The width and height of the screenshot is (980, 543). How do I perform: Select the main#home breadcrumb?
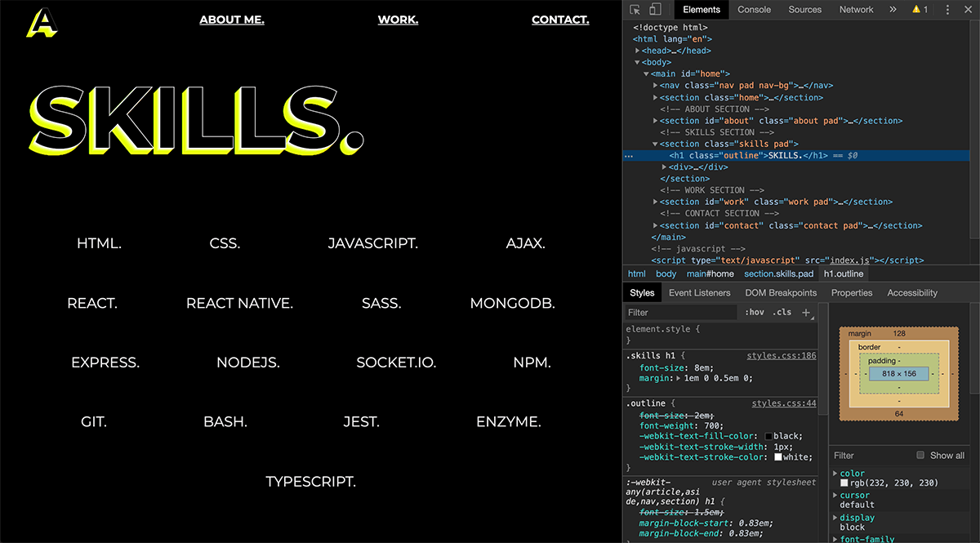[710, 274]
